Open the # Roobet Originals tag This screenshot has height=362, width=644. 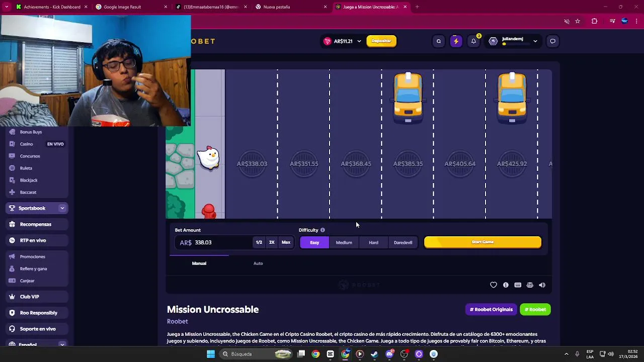[491, 310]
